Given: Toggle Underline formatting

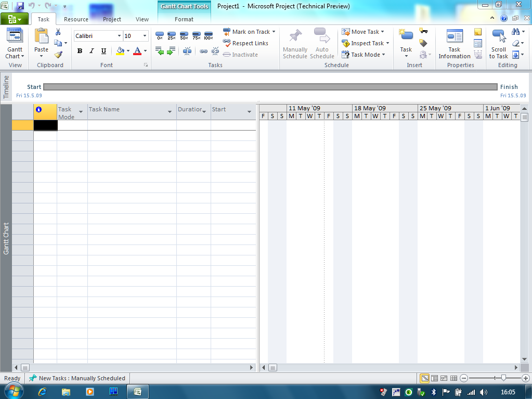Looking at the screenshot, I should (103, 51).
